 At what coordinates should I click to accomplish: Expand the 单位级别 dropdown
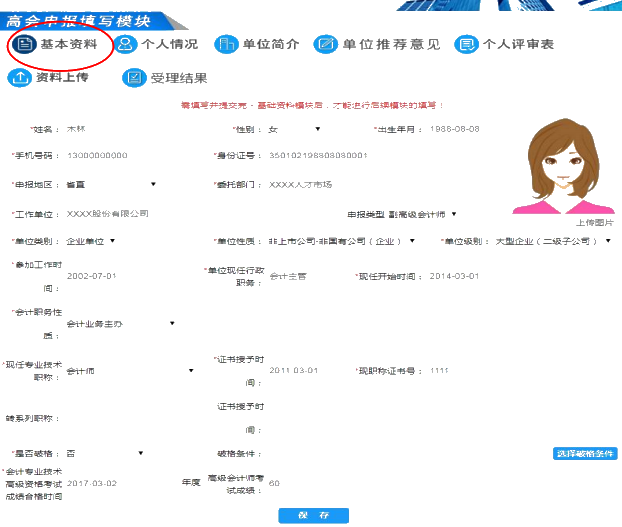(x=553, y=241)
